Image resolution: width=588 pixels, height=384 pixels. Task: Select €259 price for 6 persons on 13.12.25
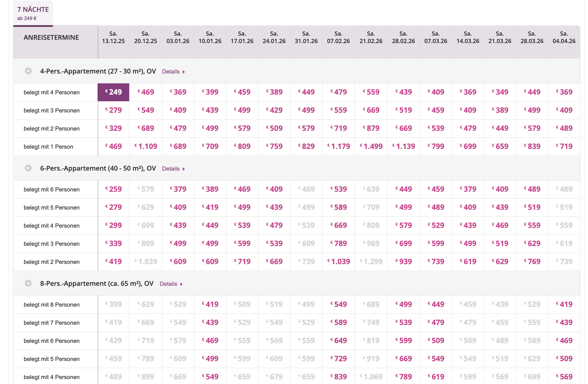[114, 189]
